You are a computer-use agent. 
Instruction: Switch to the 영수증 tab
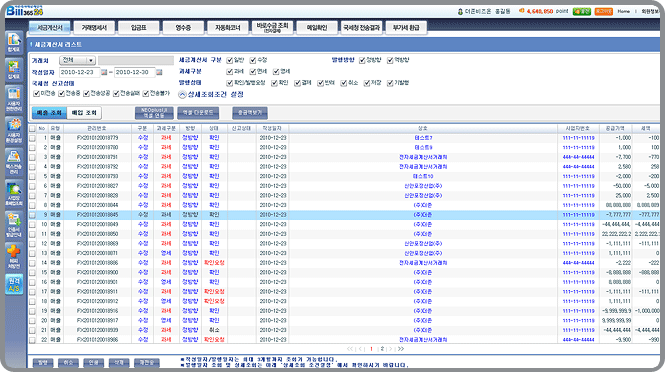point(183,28)
